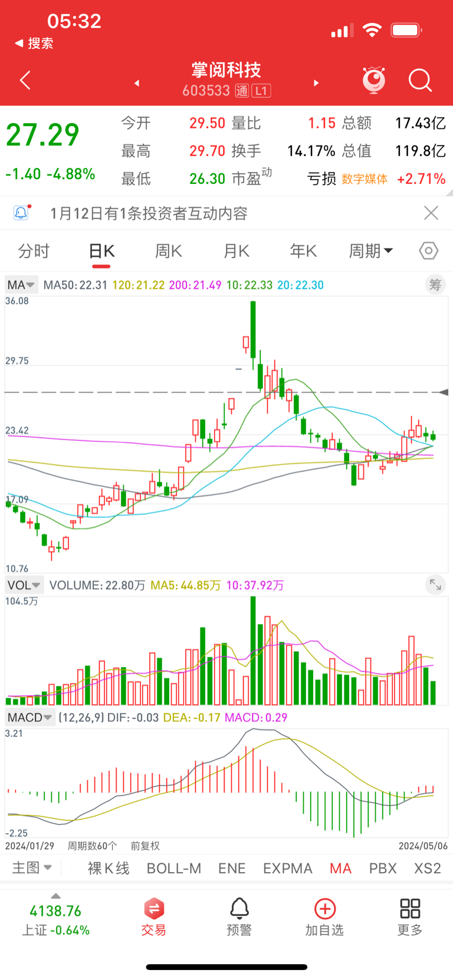Tap the notification bell icon
This screenshot has width=453, height=980.
tap(21, 213)
